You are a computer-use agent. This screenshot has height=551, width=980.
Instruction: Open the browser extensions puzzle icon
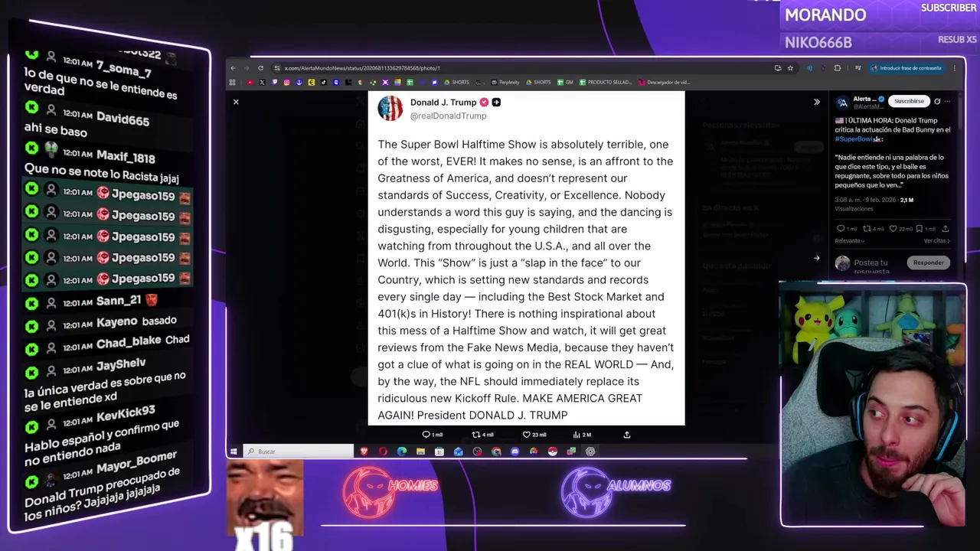[x=837, y=68]
